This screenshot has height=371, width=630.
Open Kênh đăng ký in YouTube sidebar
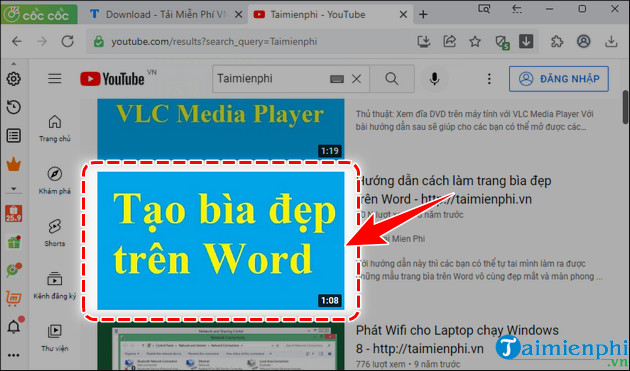[55, 285]
